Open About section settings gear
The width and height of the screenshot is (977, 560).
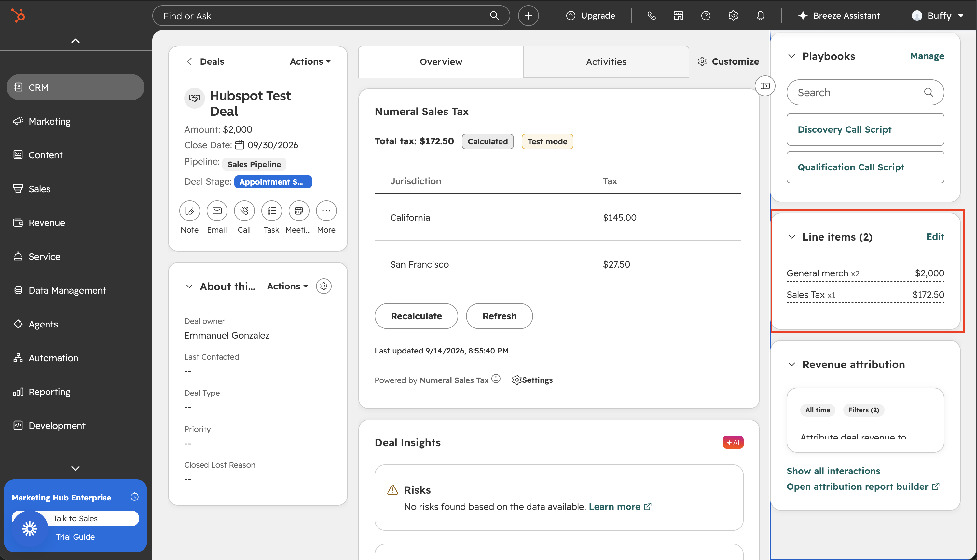[324, 286]
